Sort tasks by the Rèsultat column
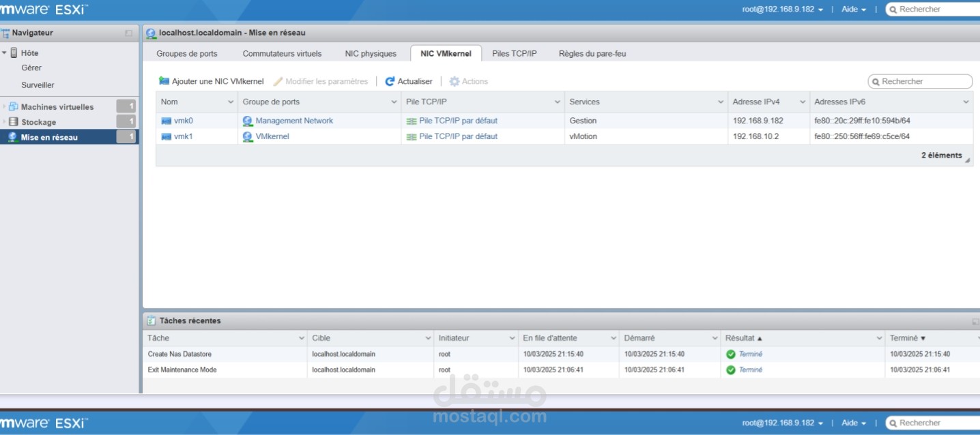Image resolution: width=980 pixels, height=435 pixels. click(x=742, y=337)
